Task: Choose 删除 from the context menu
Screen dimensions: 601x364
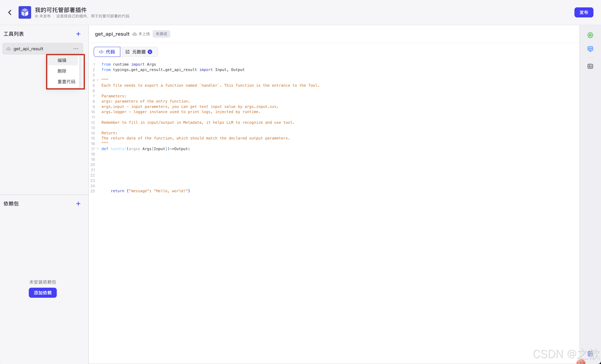Action: click(x=62, y=71)
